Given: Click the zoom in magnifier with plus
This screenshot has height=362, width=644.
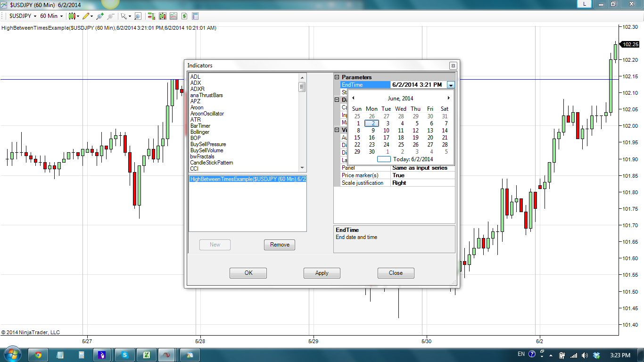Looking at the screenshot, I should coord(99,16).
